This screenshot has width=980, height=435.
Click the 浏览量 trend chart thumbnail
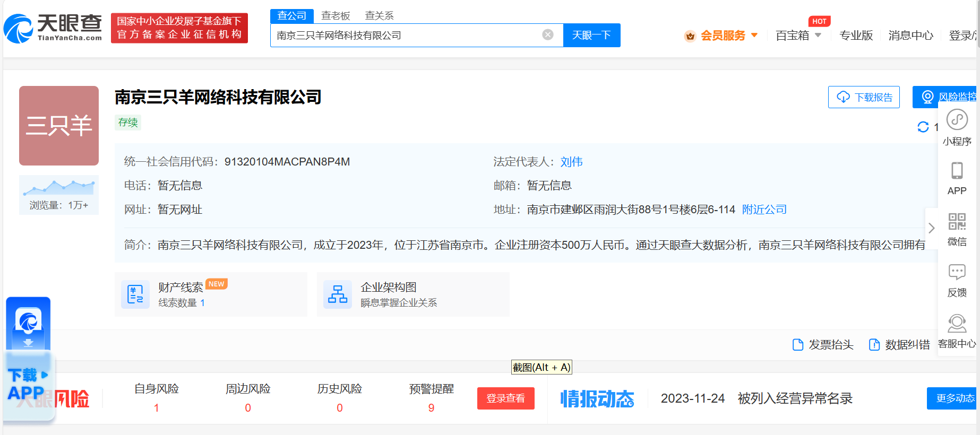(x=59, y=195)
